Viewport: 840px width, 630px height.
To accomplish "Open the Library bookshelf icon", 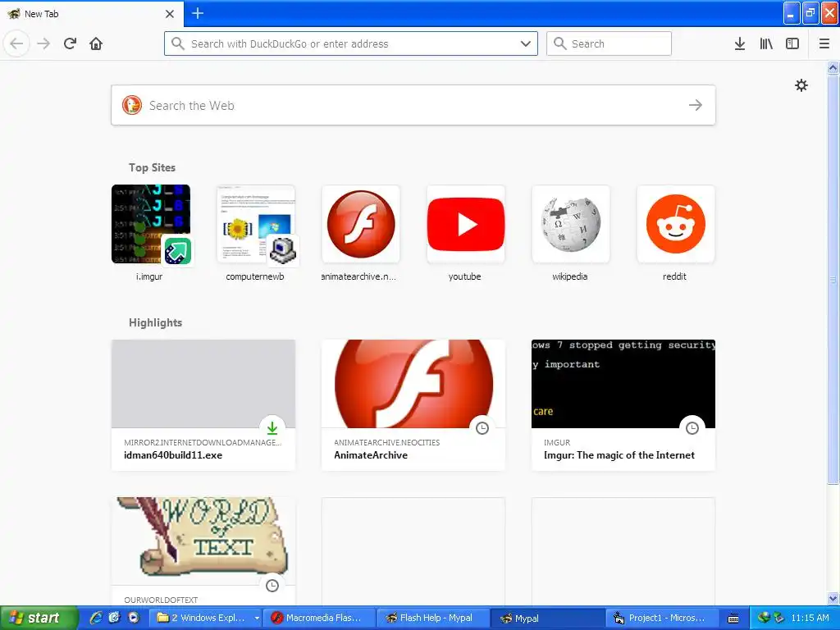I will (x=766, y=43).
